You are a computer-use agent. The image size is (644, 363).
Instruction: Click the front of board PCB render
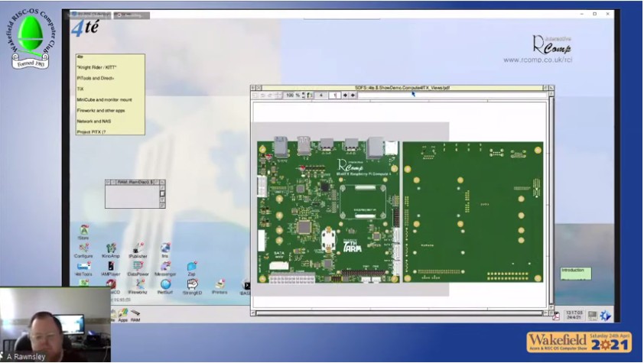328,212
